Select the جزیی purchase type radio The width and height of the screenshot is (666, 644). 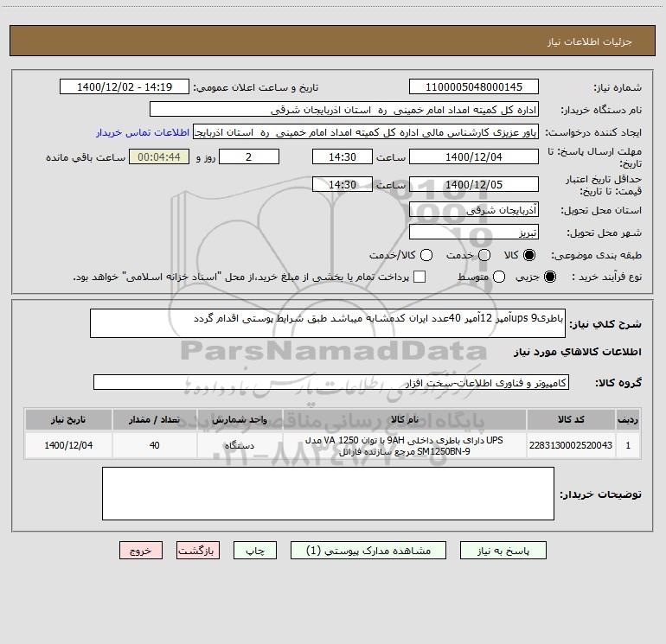tap(549, 277)
